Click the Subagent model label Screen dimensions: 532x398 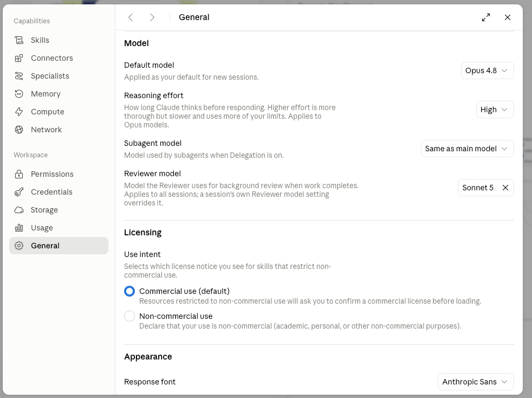(x=153, y=143)
